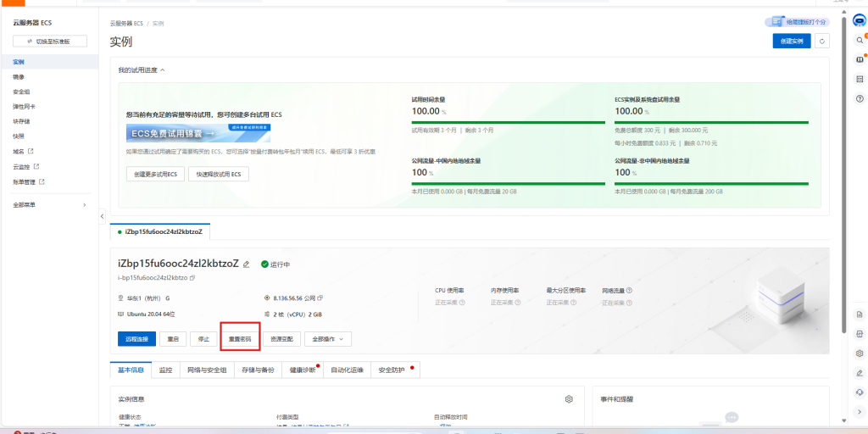
Task: Collapse the 我的试用进度 section
Action: click(x=163, y=70)
